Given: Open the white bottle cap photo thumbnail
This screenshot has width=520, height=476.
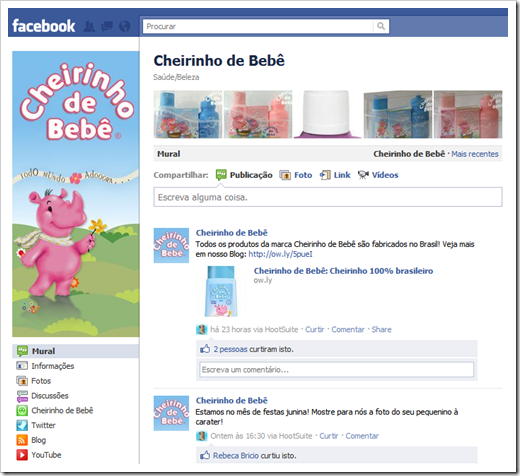Looking at the screenshot, I should click(x=328, y=114).
